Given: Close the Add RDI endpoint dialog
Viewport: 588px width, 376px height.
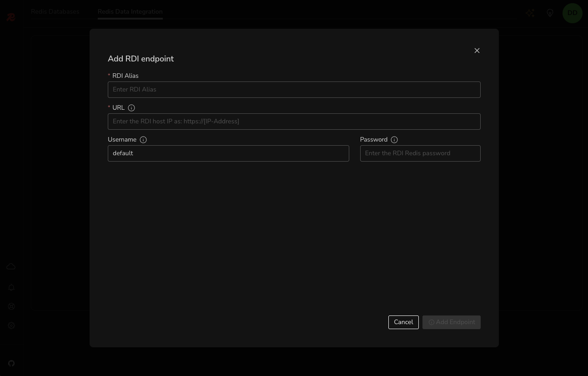Looking at the screenshot, I should 477,51.
